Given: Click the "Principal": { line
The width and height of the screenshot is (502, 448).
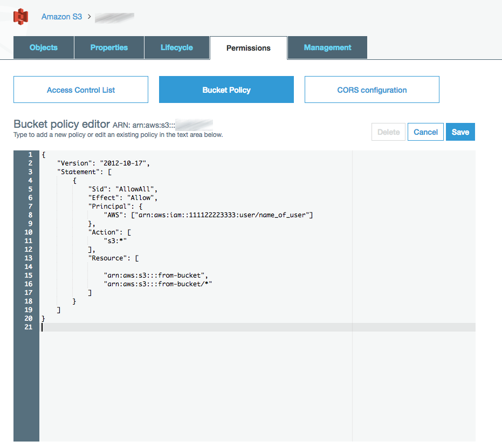Looking at the screenshot, I should [115, 206].
